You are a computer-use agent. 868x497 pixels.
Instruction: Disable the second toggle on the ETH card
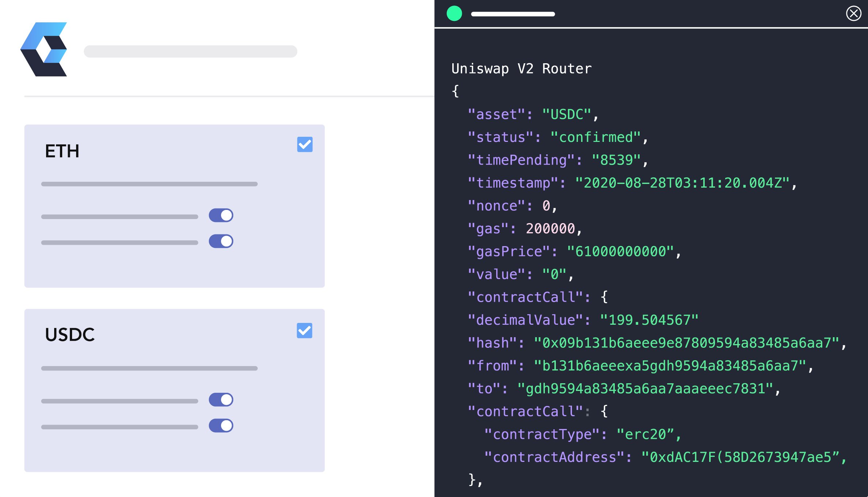point(221,241)
